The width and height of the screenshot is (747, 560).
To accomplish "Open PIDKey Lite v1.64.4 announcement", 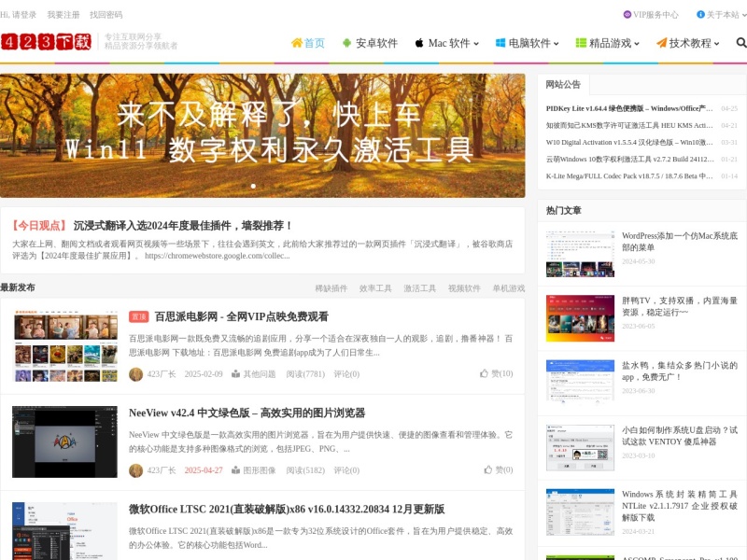I will click(629, 108).
